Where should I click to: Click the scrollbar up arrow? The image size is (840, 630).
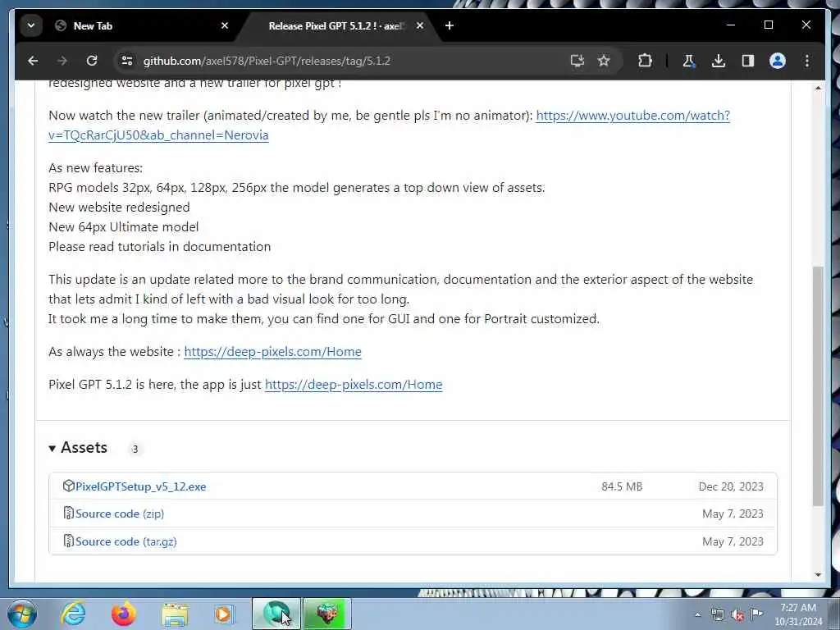[x=818, y=88]
